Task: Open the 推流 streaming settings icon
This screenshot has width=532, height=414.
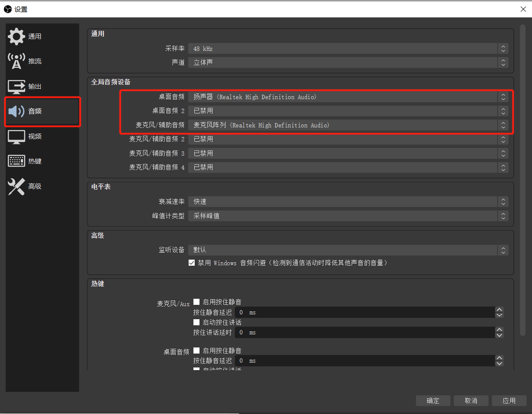Action: click(x=17, y=61)
